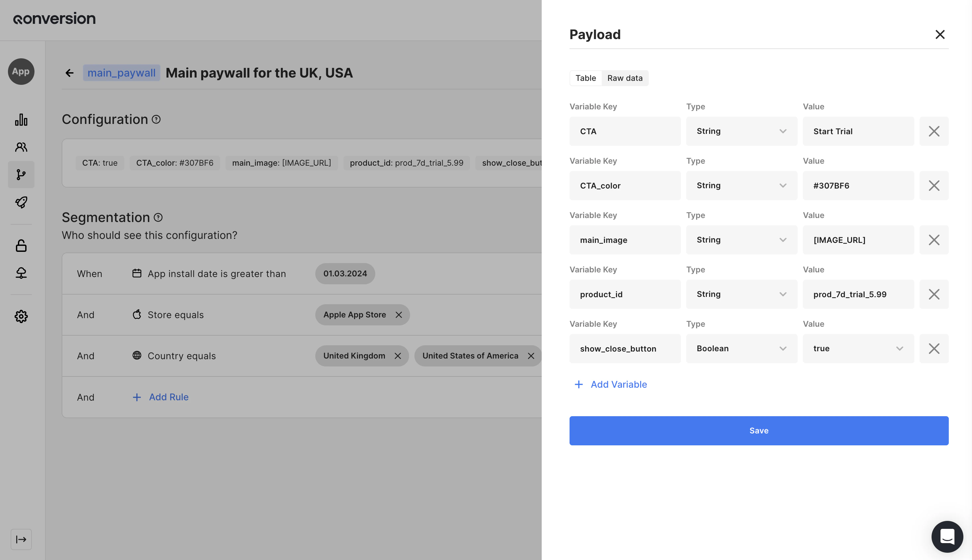Click the #307BF6 color value field
The image size is (972, 560).
coord(858,185)
